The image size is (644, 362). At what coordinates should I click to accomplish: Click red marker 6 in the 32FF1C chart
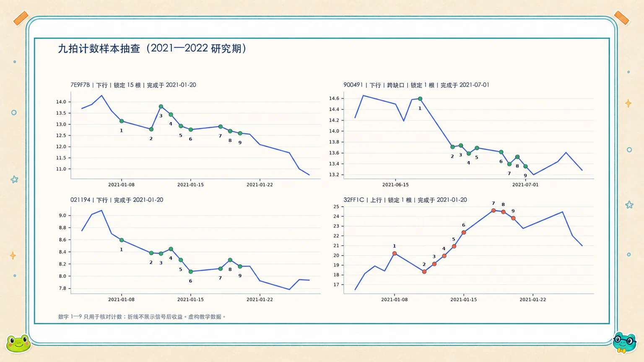coord(464,233)
